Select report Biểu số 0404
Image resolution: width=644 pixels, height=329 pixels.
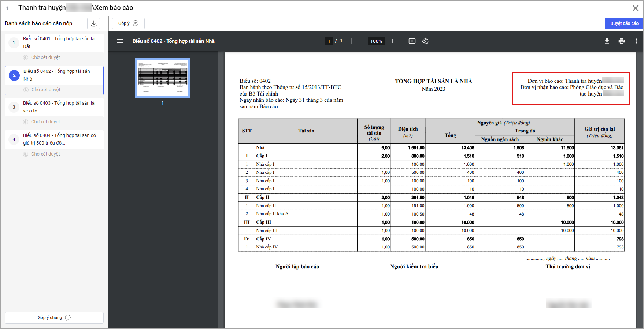pos(54,139)
